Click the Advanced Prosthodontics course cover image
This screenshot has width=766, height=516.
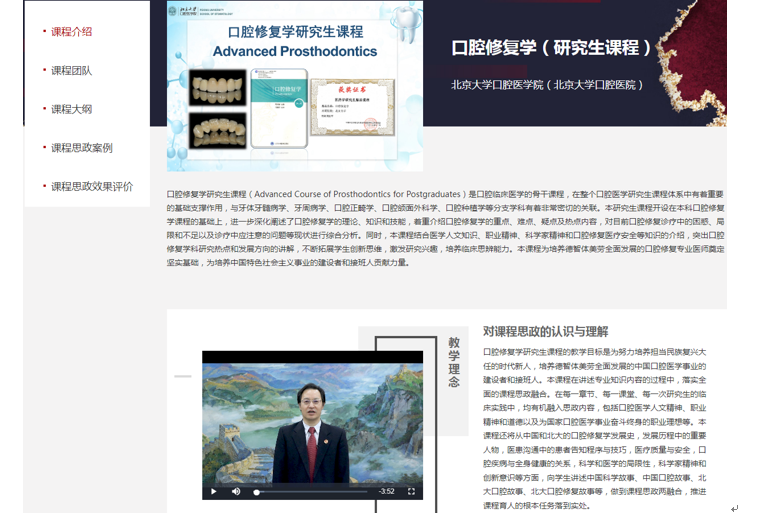coord(295,86)
